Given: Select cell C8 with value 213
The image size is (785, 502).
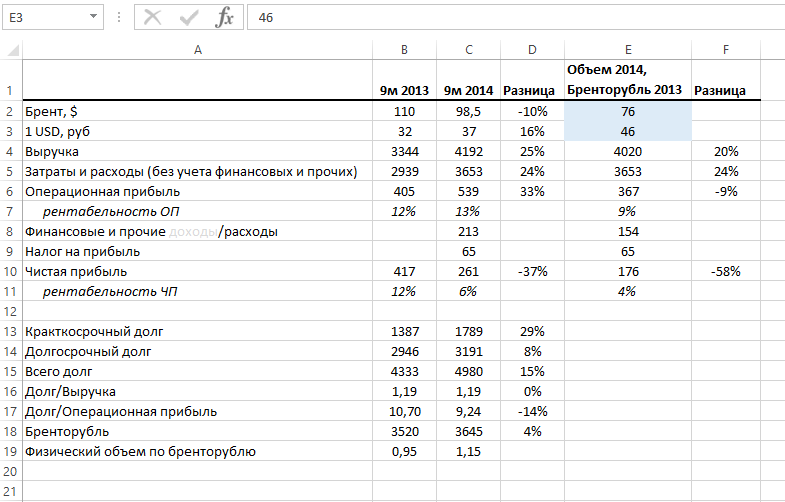Looking at the screenshot, I should (x=469, y=231).
